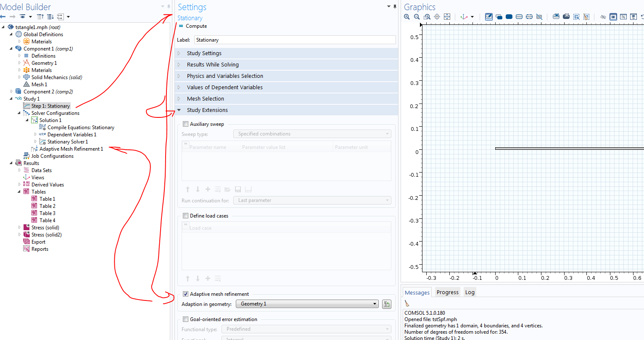644x340 pixels.
Task: Go back with Model Builder's left arrow
Action: pyautogui.click(x=3, y=17)
